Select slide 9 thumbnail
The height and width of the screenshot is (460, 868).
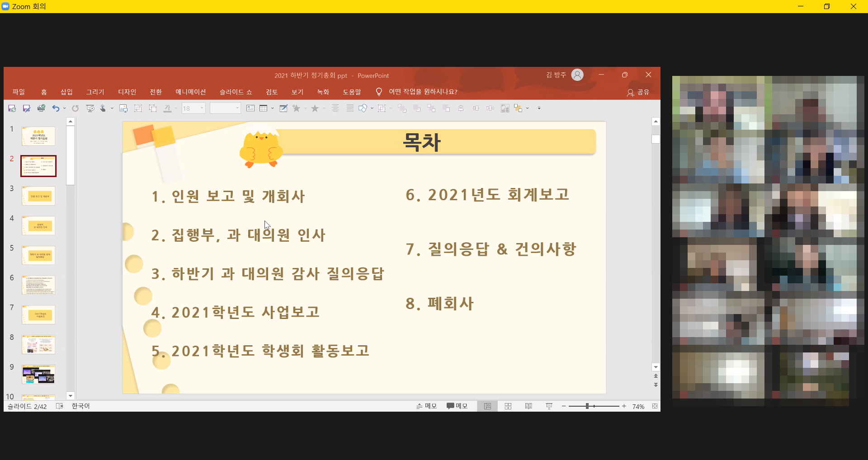point(38,374)
